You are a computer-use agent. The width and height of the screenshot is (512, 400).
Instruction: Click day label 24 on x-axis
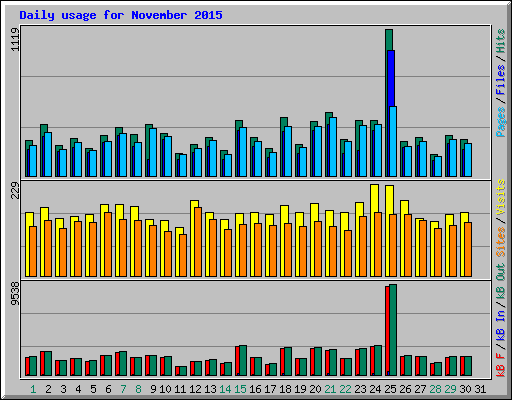pos(375,389)
